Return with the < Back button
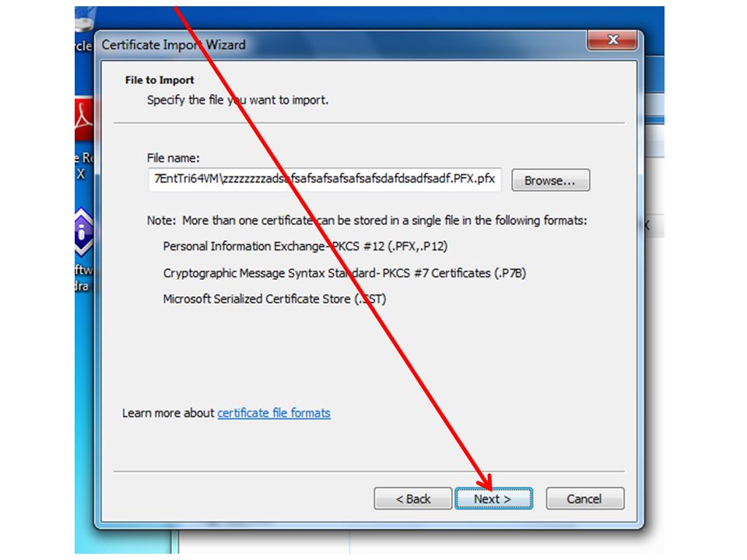 pos(412,499)
